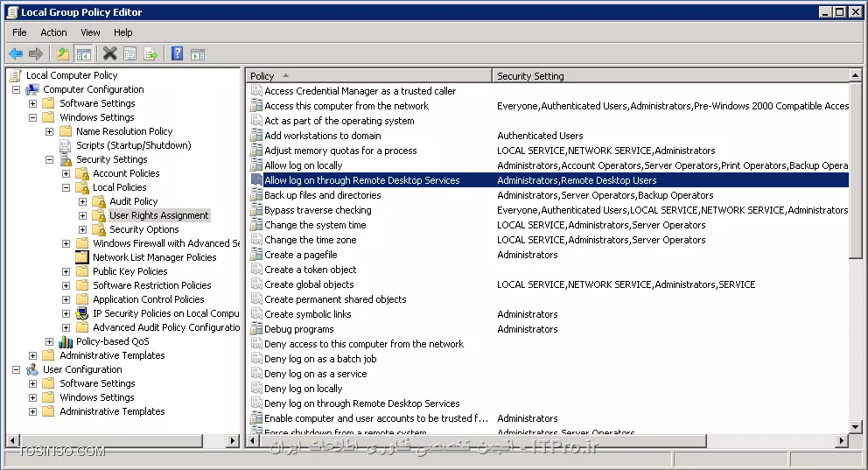Expand the Security Options node
Viewport: 868px width, 470px height.
(x=82, y=229)
